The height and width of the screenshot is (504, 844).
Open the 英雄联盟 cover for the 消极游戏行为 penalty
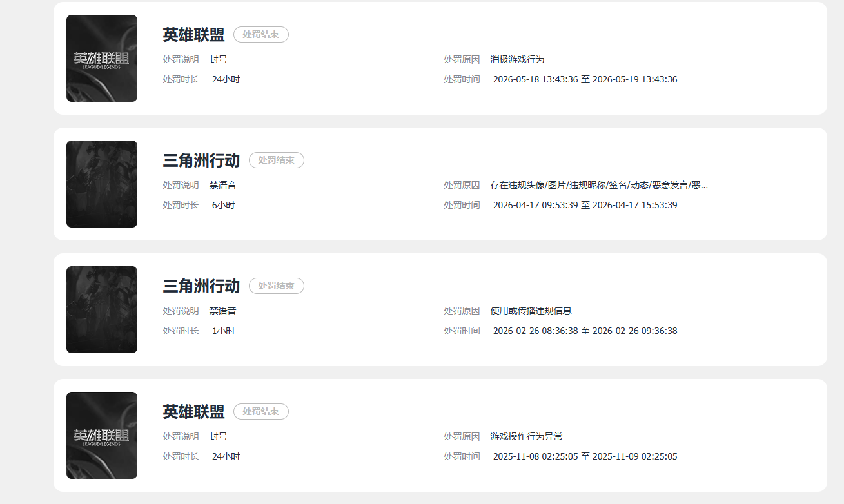pos(102,58)
